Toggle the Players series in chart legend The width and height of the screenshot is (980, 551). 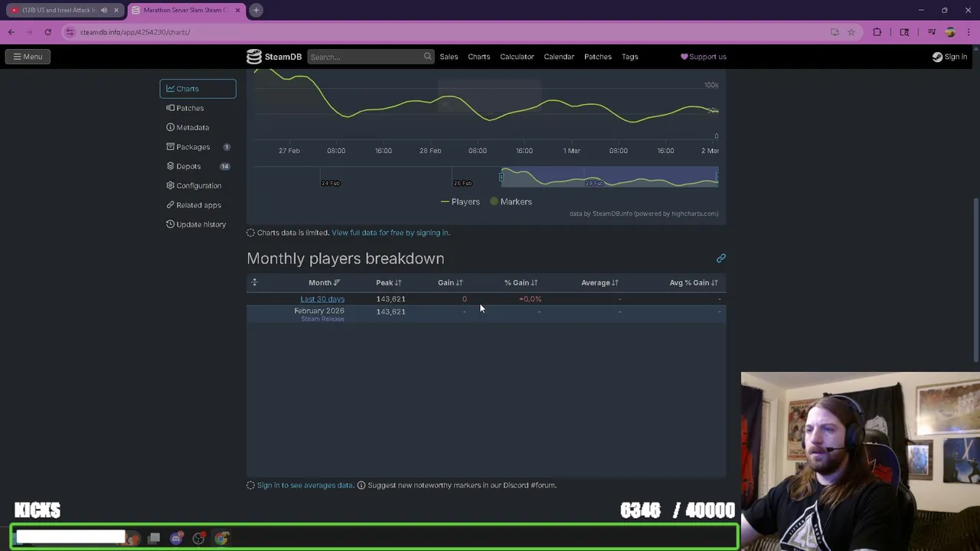point(460,202)
